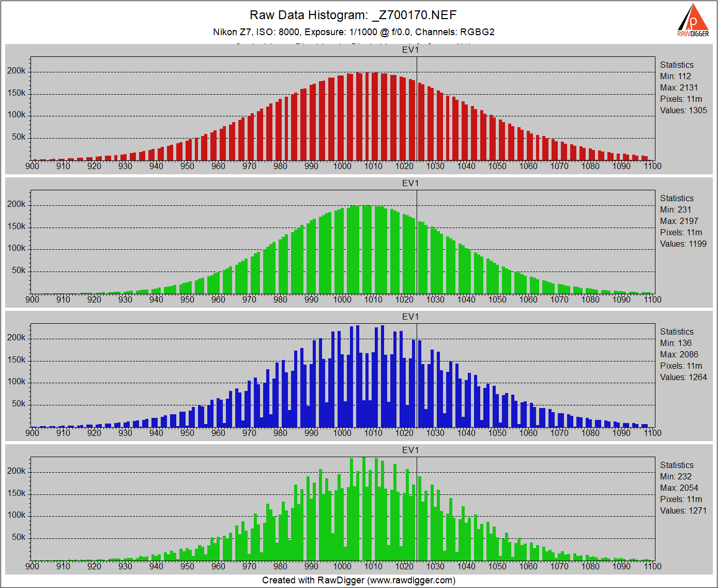Pick the 'Min: 136' blue channel statistic
The height and width of the screenshot is (588, 718).
pos(676,343)
